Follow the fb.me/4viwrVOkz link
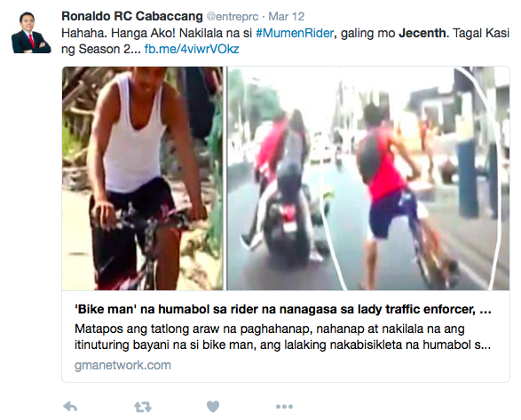 point(192,49)
